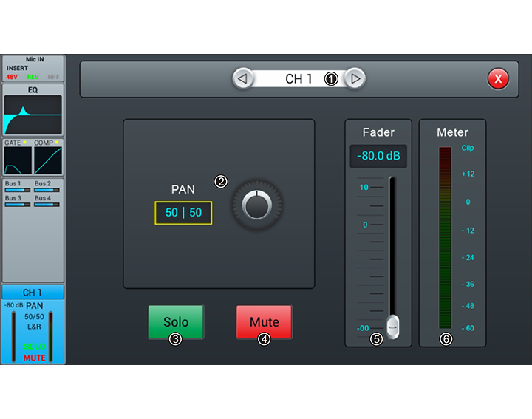Click the PAN 50 | 50 value box
This screenshot has height=419, width=532.
point(183,213)
